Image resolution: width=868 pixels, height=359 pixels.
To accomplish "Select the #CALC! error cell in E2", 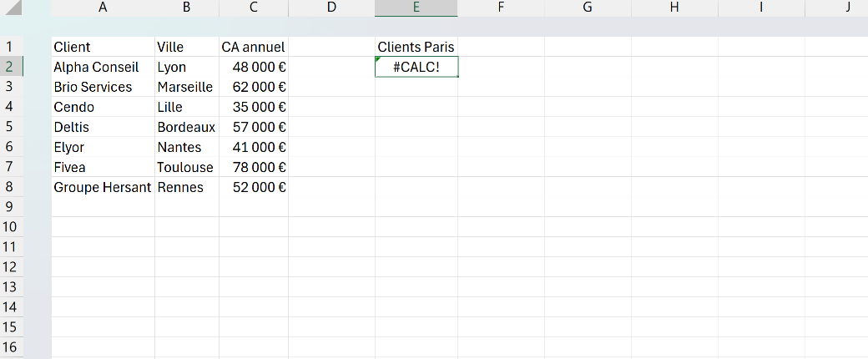I will [416, 67].
